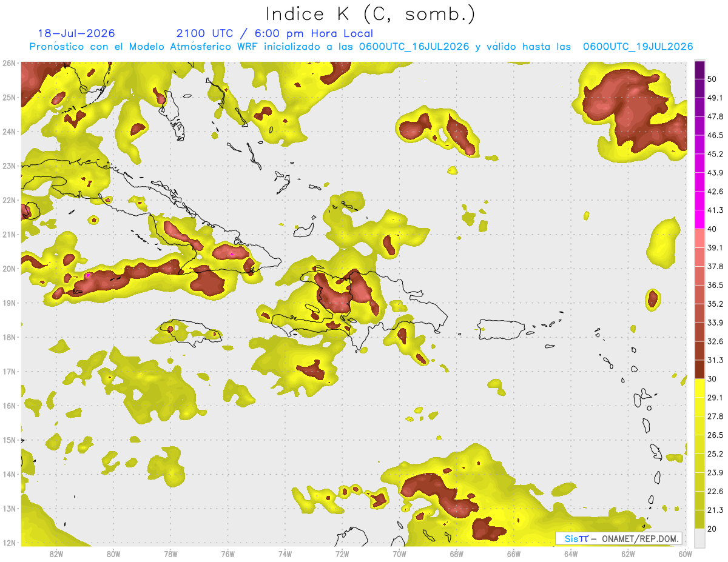This screenshot has width=728, height=562.
Task: Pick the 76W longitude axis label
Action: click(227, 554)
